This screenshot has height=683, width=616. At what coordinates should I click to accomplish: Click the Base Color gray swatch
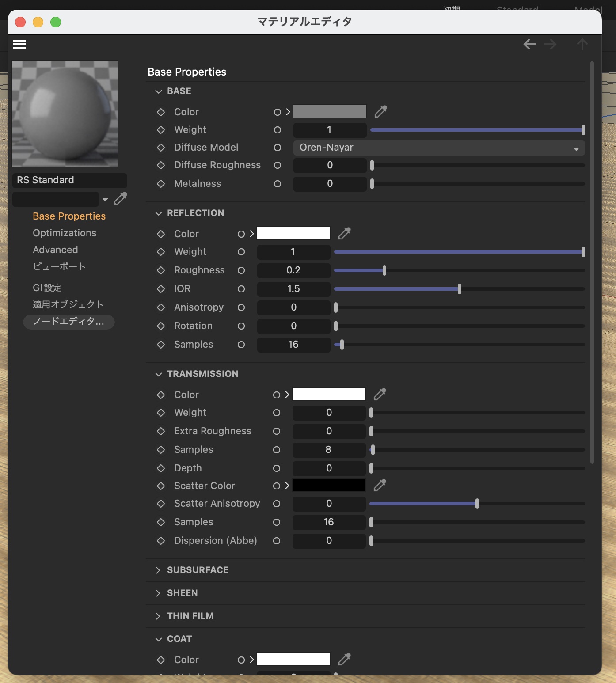[330, 112]
